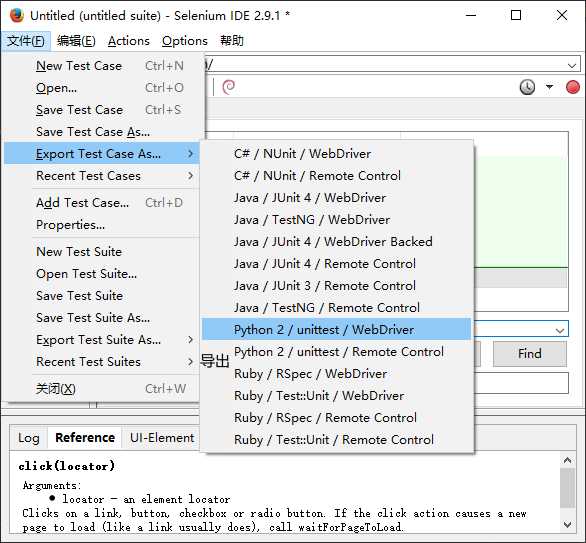
Task: Export as Java / TestNG / Remote Control
Action: click(337, 308)
